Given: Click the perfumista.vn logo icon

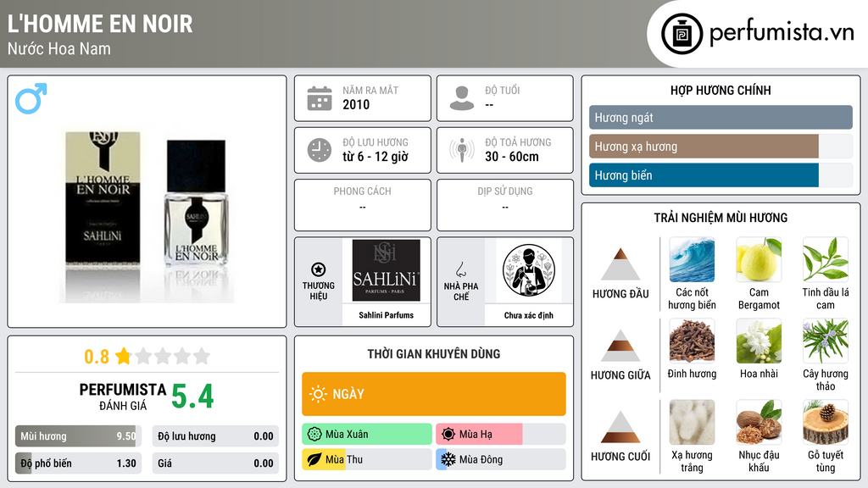Looking at the screenshot, I should (x=682, y=34).
